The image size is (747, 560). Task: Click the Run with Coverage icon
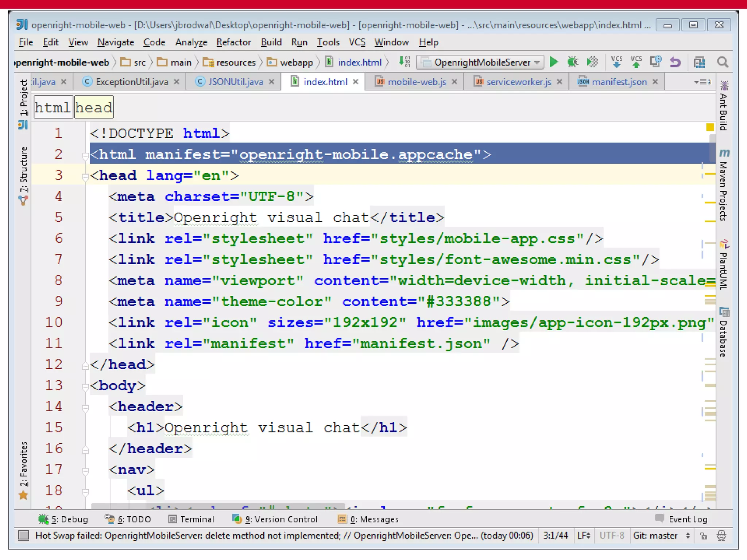click(592, 62)
